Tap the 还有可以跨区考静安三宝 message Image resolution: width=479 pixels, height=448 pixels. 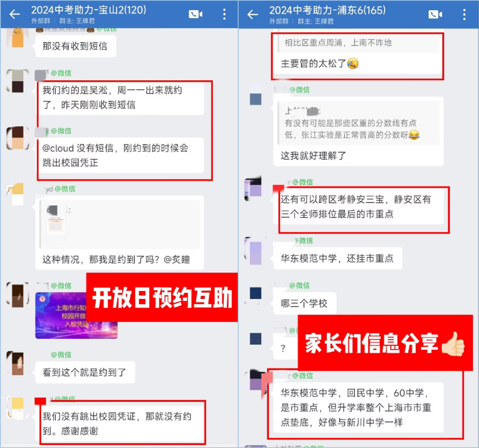(x=358, y=207)
